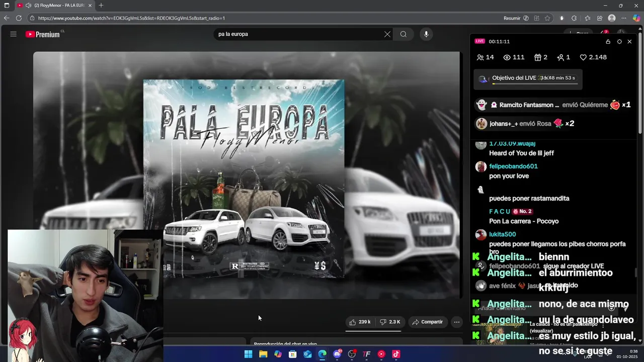Clear the search box with the X
This screenshot has width=644, height=362.
(387, 34)
